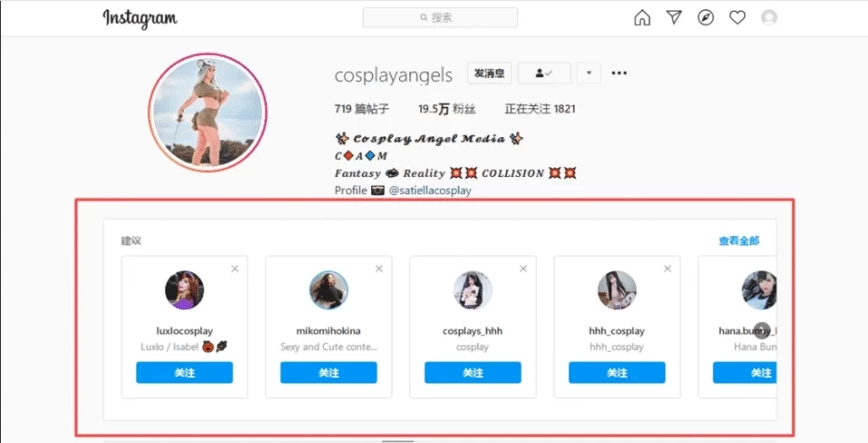Click the Instagram search field
This screenshot has height=443, width=868.
[x=440, y=18]
